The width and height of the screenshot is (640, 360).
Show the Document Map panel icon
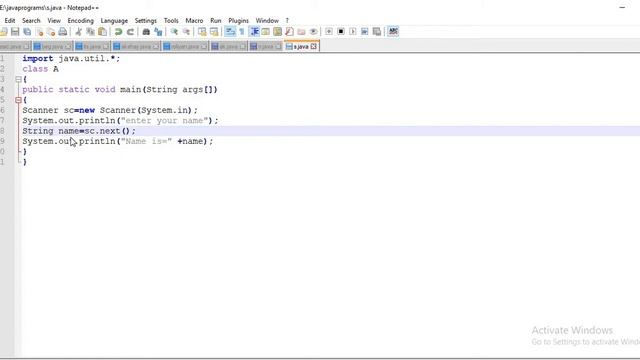(x=278, y=31)
